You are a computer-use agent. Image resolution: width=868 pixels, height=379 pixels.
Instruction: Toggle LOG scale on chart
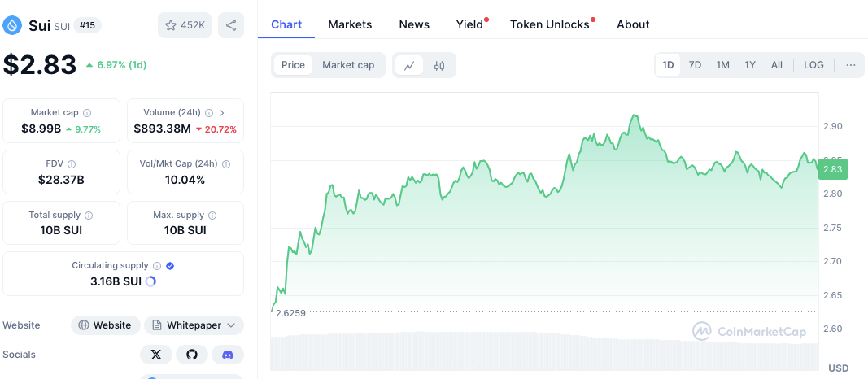click(813, 65)
